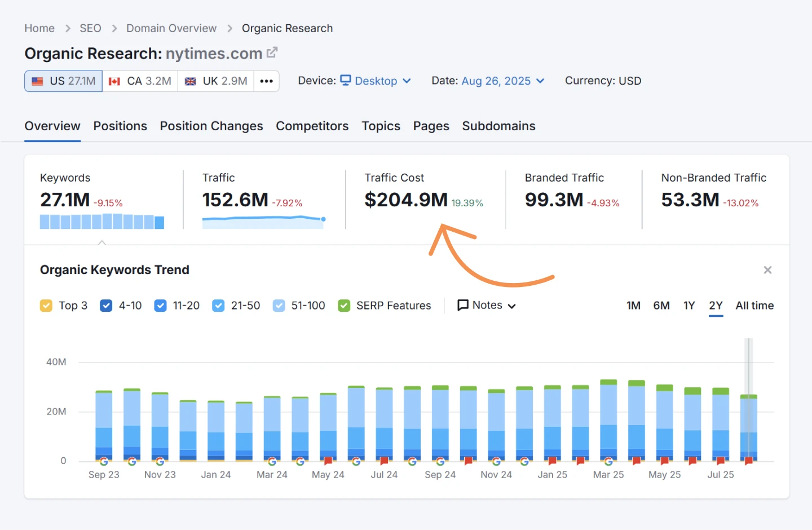Click the Keywords 27.1M value
The image size is (812, 530).
pos(65,200)
